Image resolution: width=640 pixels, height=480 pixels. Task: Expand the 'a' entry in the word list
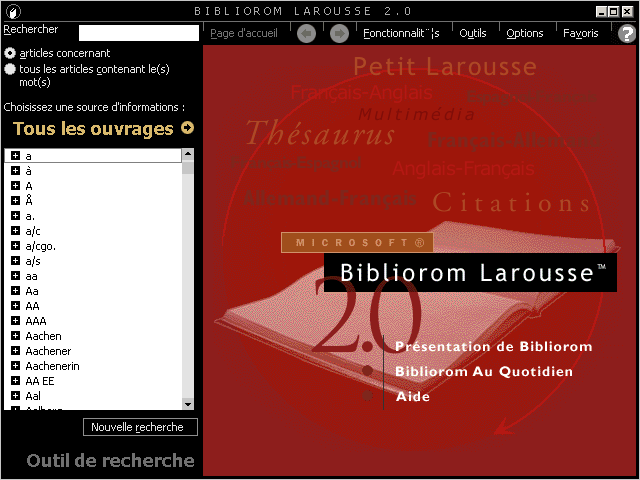coord(16,156)
